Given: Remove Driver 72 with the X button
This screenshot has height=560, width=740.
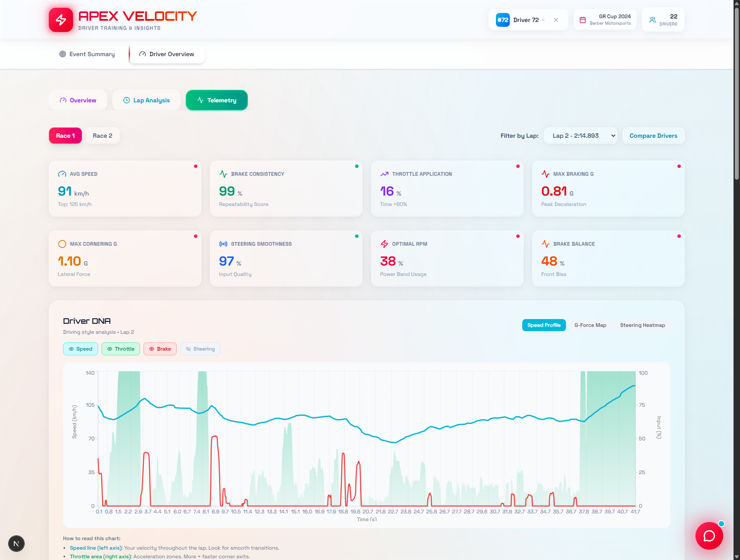Looking at the screenshot, I should 556,20.
